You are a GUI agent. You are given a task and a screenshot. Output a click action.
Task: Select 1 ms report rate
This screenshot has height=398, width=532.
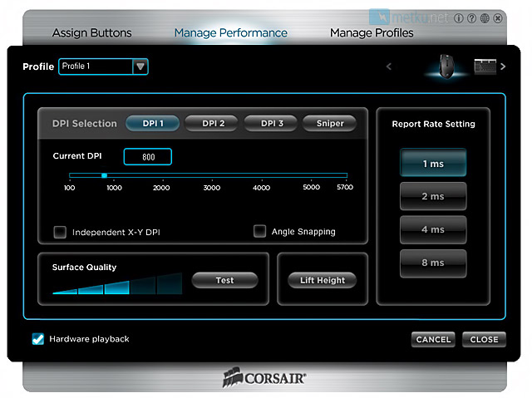(x=433, y=163)
